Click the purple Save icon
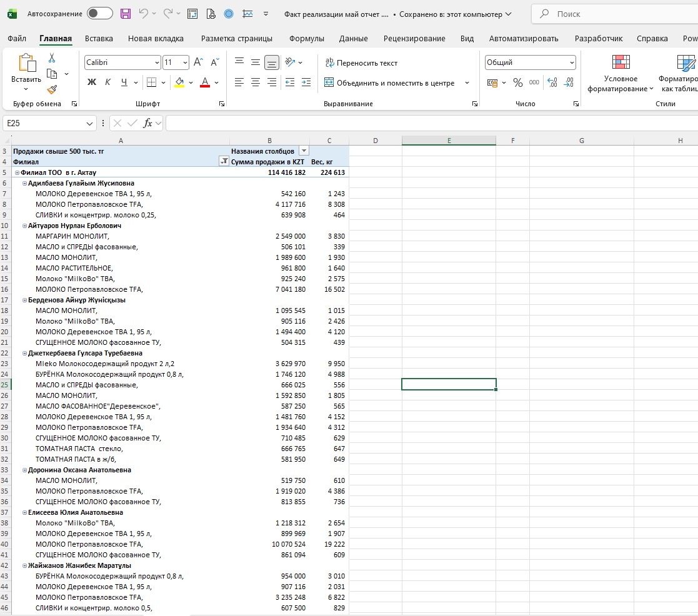The image size is (698, 616). pos(126,14)
